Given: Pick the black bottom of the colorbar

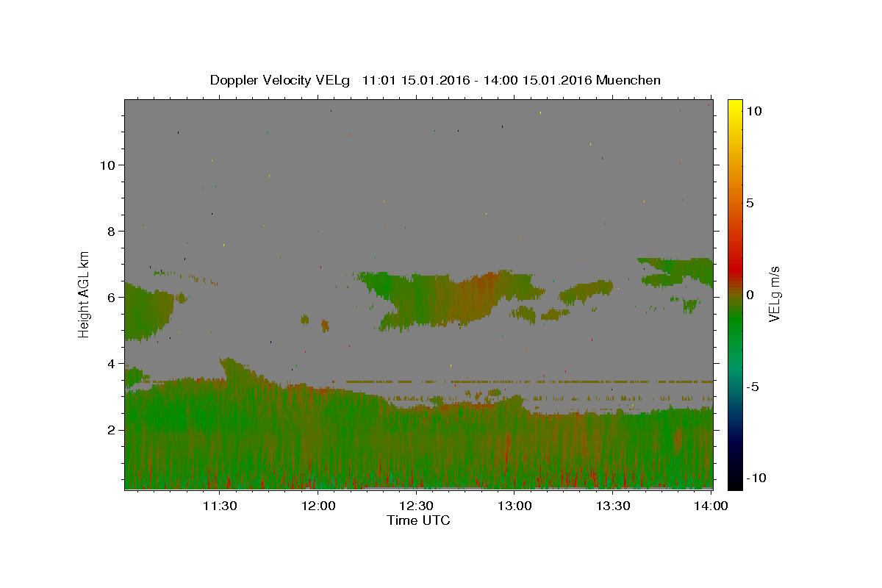Looking at the screenshot, I should (x=734, y=483).
